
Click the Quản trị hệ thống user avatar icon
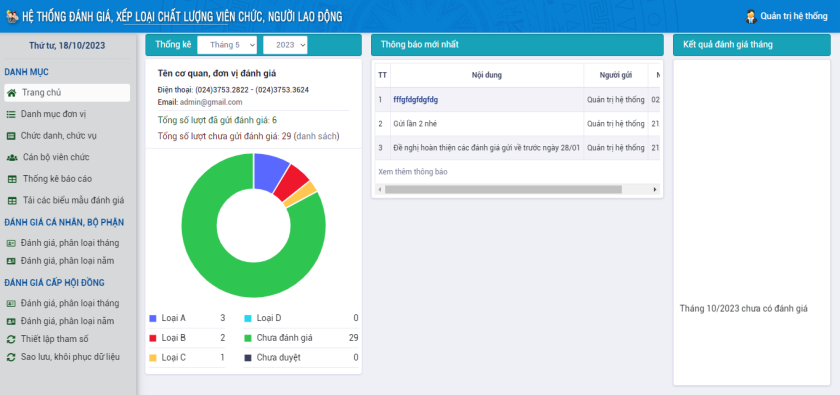click(751, 16)
